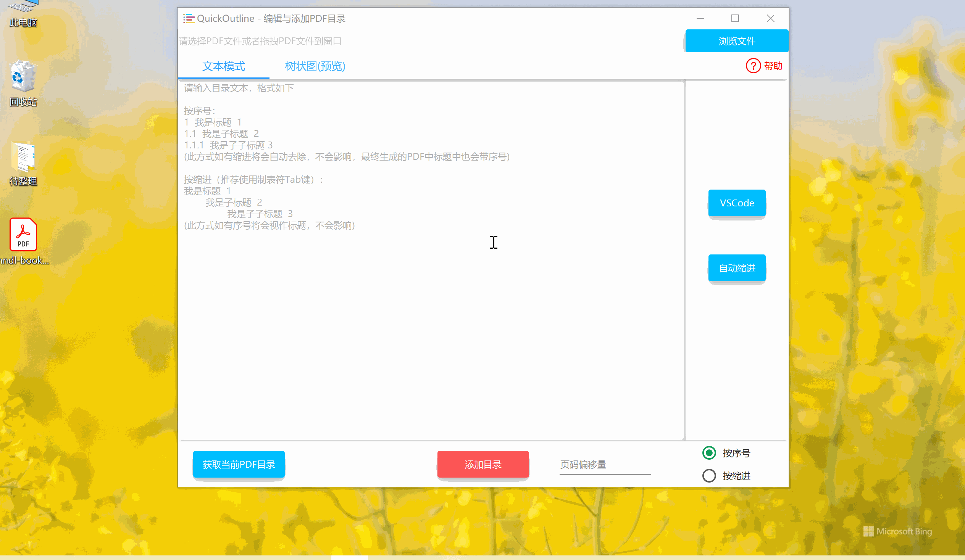Switch to the 树状图(预览) tab
965x560 pixels.
[x=315, y=66]
